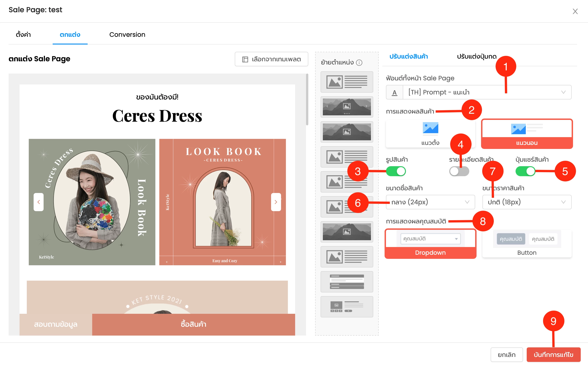
Task: Select Button attribute display option
Action: coord(527,244)
